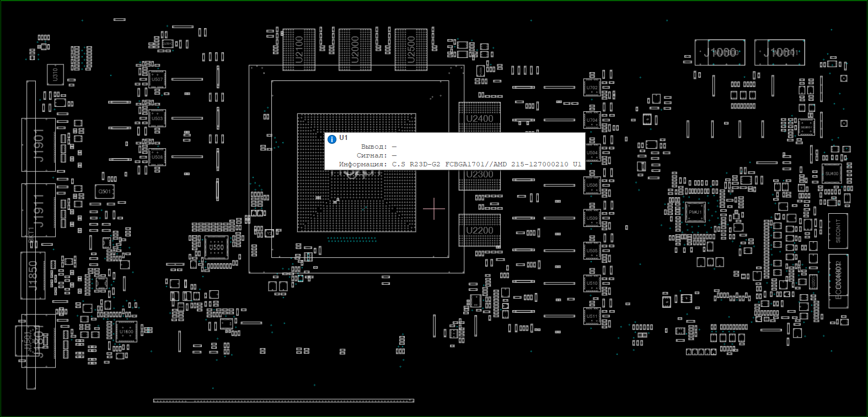
Task: Select the U702 component
Action: pyautogui.click(x=592, y=88)
